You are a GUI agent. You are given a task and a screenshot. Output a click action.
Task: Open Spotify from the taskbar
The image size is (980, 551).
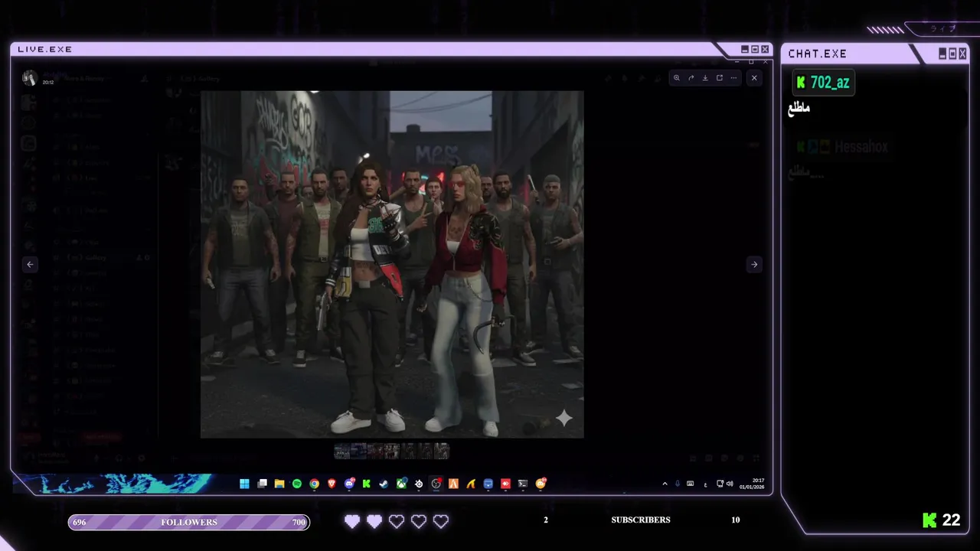point(297,484)
